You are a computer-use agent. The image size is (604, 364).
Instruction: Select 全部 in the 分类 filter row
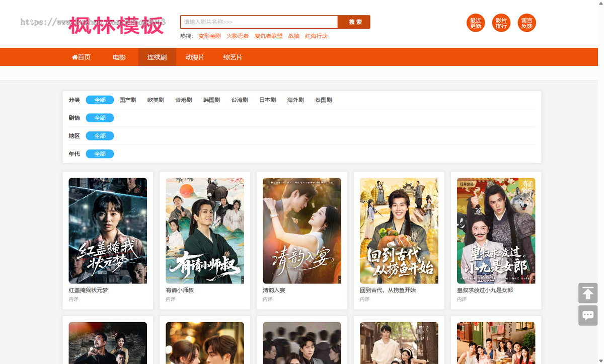click(x=100, y=100)
